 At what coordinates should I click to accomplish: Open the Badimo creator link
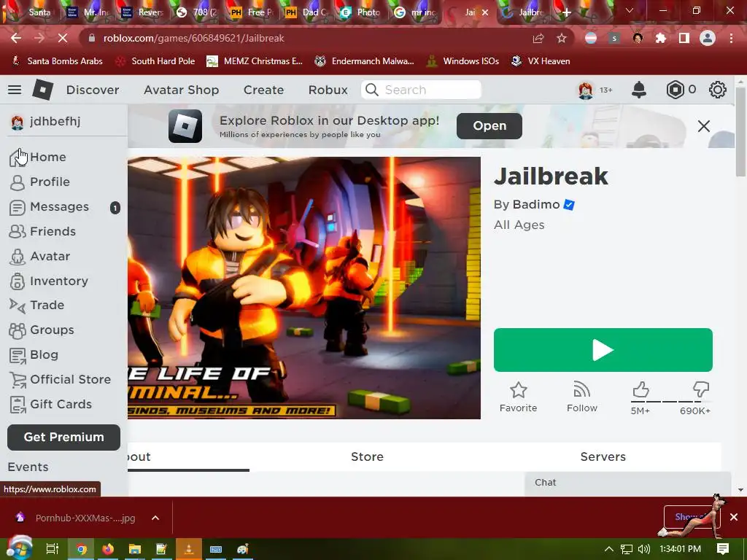click(x=536, y=204)
